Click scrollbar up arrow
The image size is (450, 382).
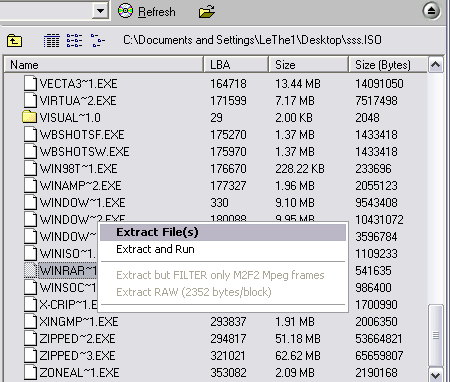pyautogui.click(x=436, y=65)
